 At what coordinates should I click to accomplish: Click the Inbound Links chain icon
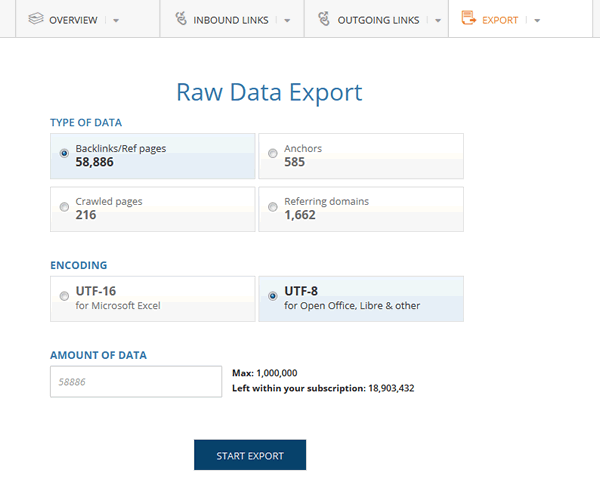pos(180,19)
